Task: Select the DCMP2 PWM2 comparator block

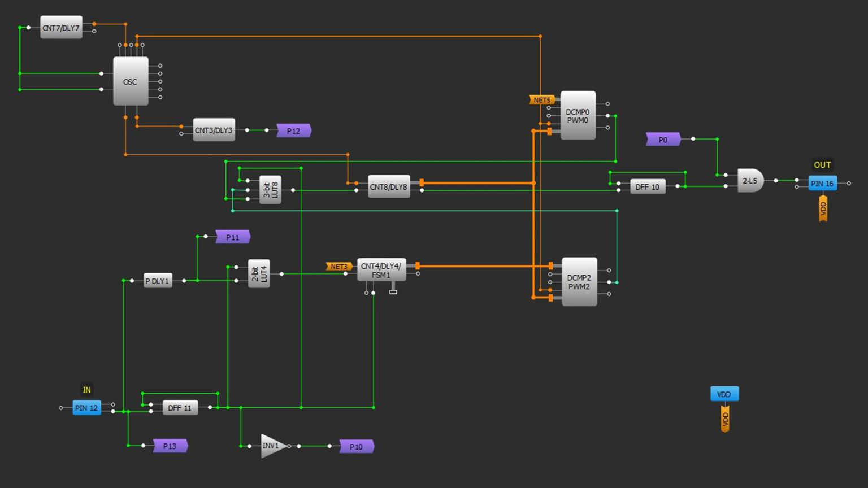Action: (579, 282)
